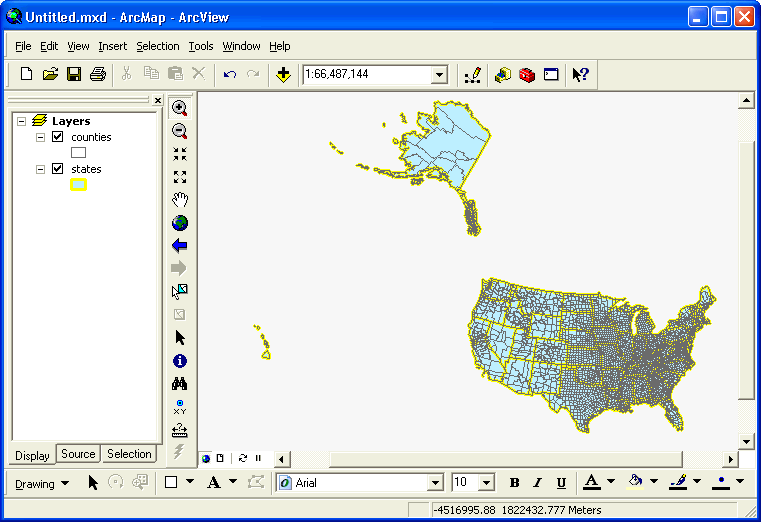
Task: Switch to the Source tab
Action: tap(78, 454)
